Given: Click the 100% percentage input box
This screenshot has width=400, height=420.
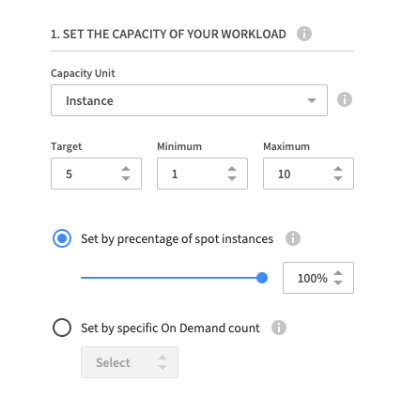Looking at the screenshot, I should pos(318,278).
